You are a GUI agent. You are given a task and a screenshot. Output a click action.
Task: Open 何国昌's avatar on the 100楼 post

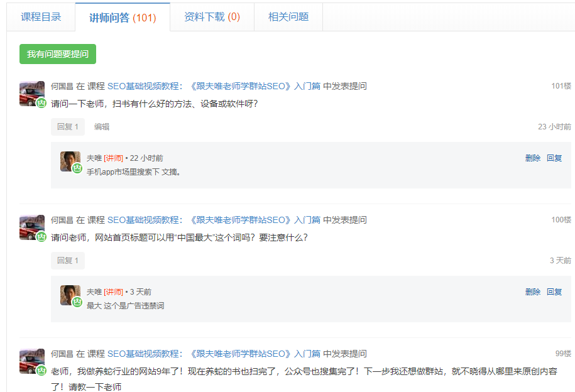32,227
